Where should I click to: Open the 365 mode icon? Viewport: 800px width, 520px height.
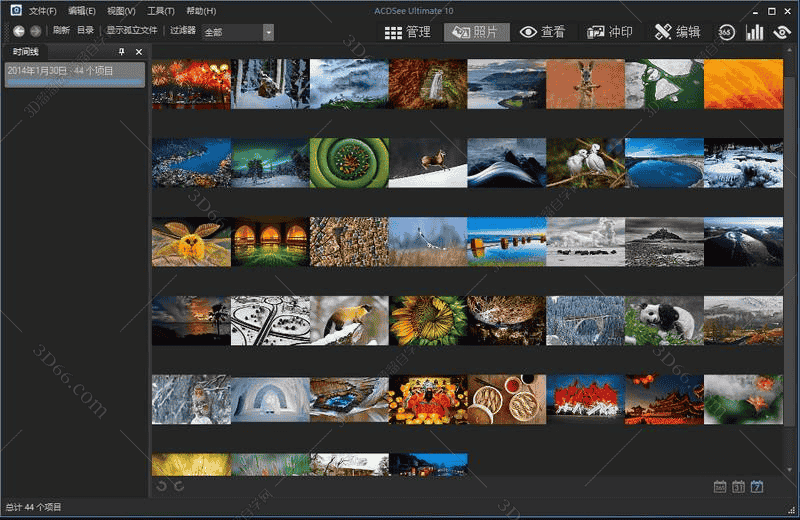tap(726, 32)
